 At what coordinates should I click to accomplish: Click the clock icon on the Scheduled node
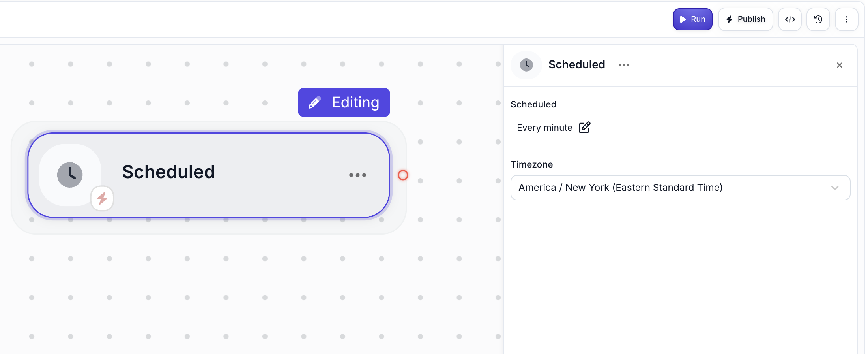(70, 174)
